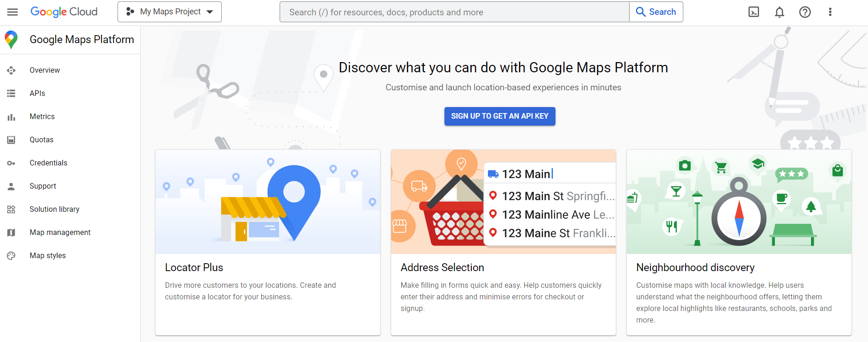Click the APIs list icon
The width and height of the screenshot is (868, 342).
(11, 94)
